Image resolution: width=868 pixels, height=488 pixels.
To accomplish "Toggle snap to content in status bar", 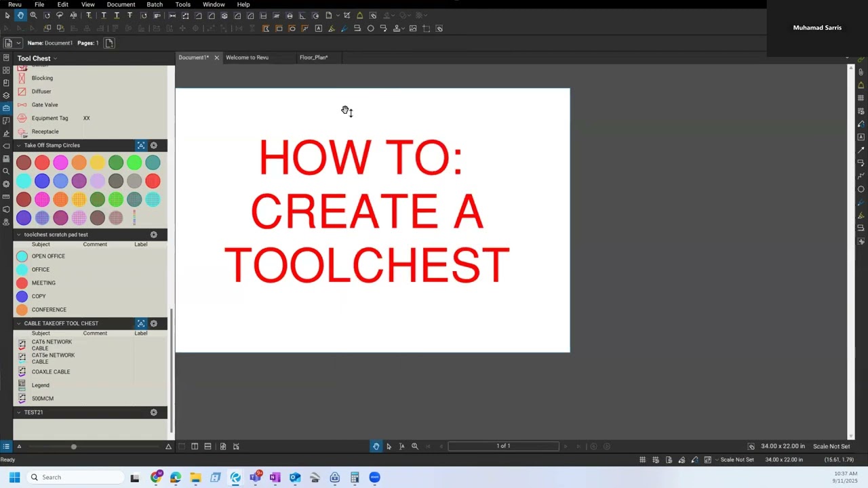I will click(669, 460).
